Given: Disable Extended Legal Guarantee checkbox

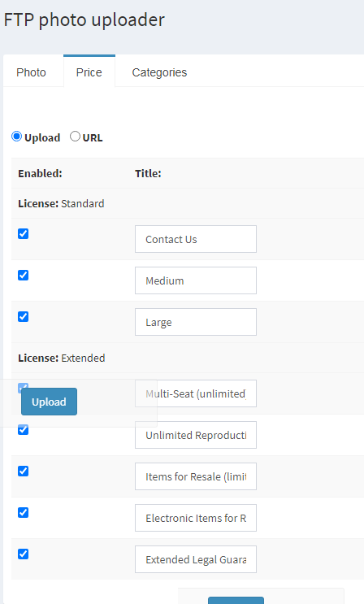Looking at the screenshot, I should [23, 554].
